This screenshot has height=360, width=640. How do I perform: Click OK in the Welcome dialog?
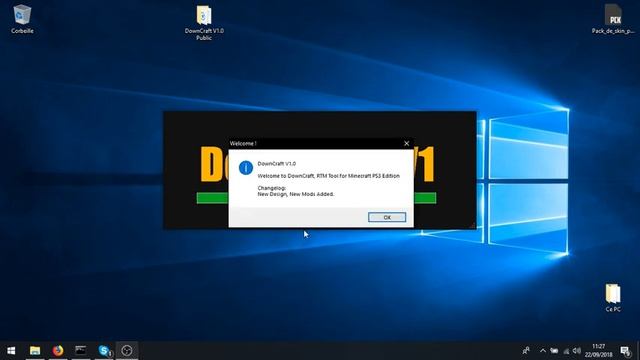[x=387, y=218]
